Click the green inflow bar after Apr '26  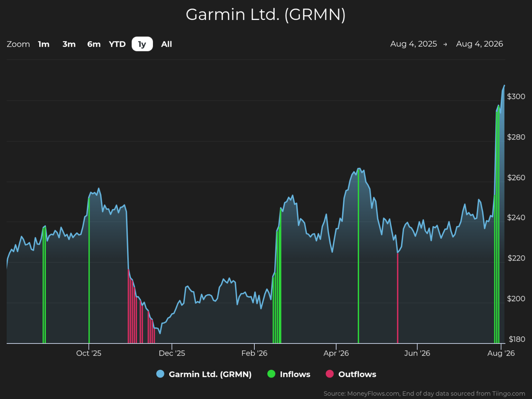point(358,257)
